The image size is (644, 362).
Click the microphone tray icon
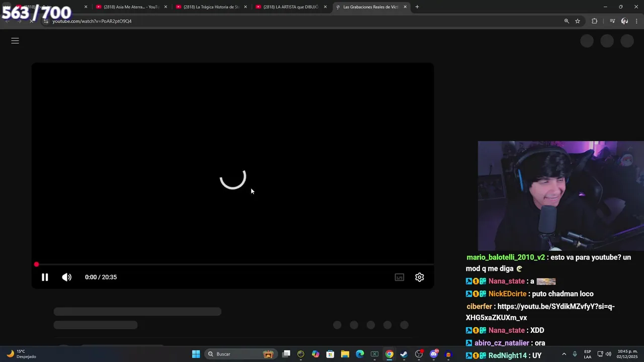click(x=575, y=354)
